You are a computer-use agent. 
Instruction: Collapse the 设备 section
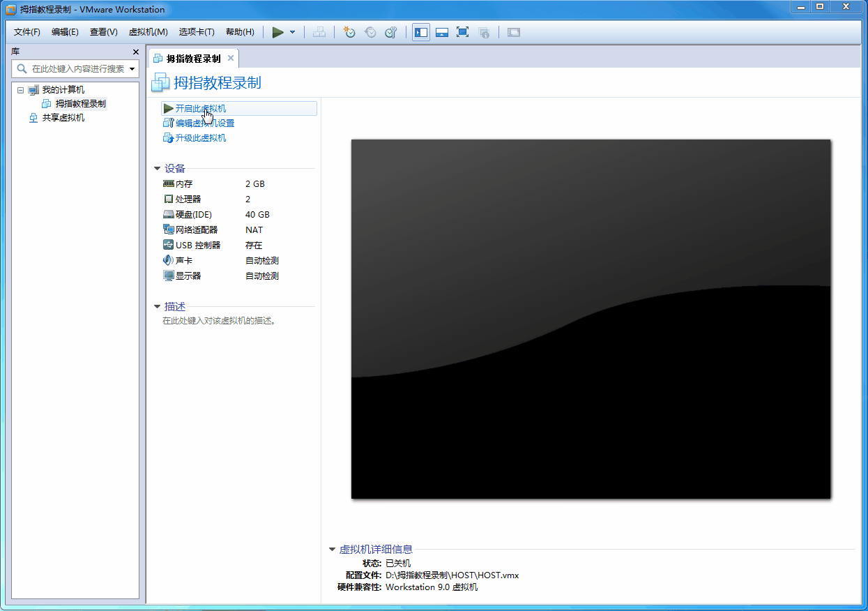pos(158,168)
